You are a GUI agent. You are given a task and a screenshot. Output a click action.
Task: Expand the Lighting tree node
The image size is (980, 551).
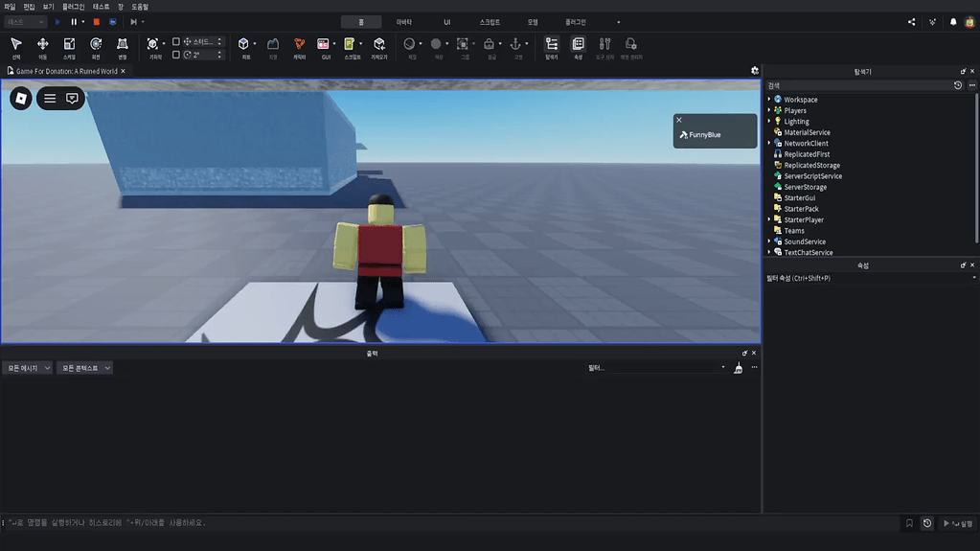pyautogui.click(x=769, y=121)
